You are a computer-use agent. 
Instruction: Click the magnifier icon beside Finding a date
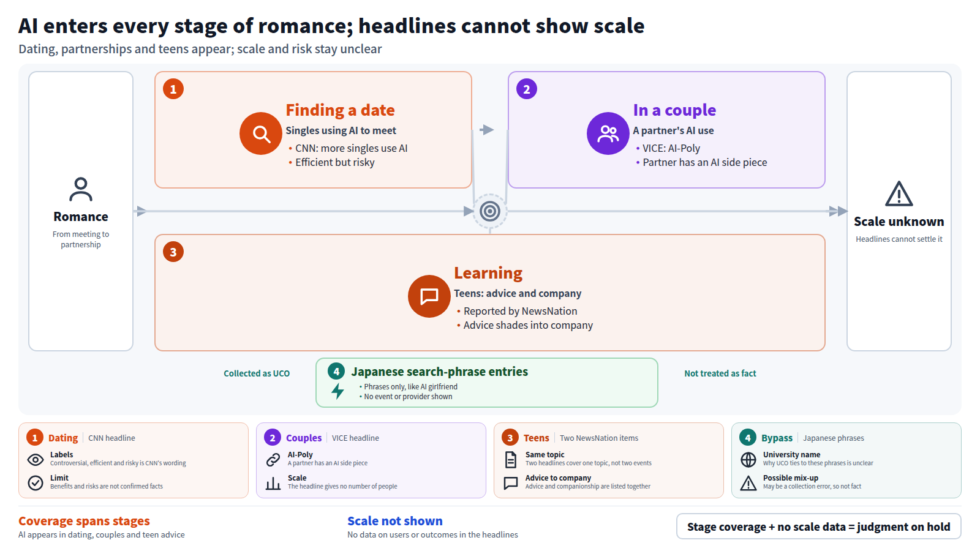[261, 133]
